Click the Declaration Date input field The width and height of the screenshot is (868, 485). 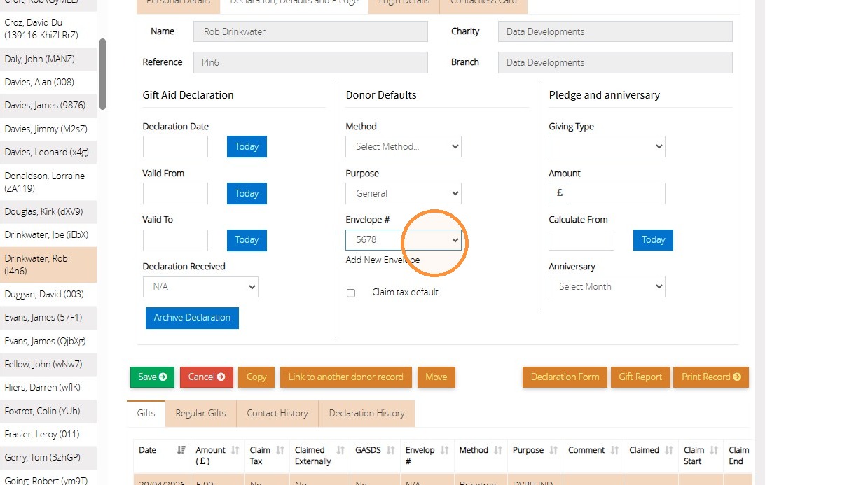[x=175, y=146]
